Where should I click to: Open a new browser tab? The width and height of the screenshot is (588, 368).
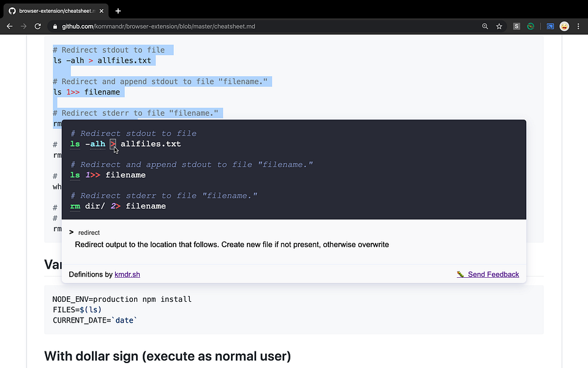118,11
